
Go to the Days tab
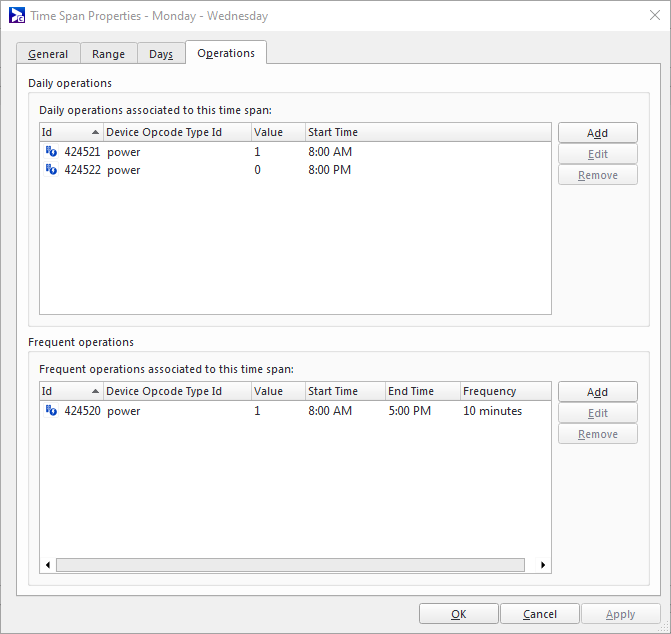(x=161, y=54)
